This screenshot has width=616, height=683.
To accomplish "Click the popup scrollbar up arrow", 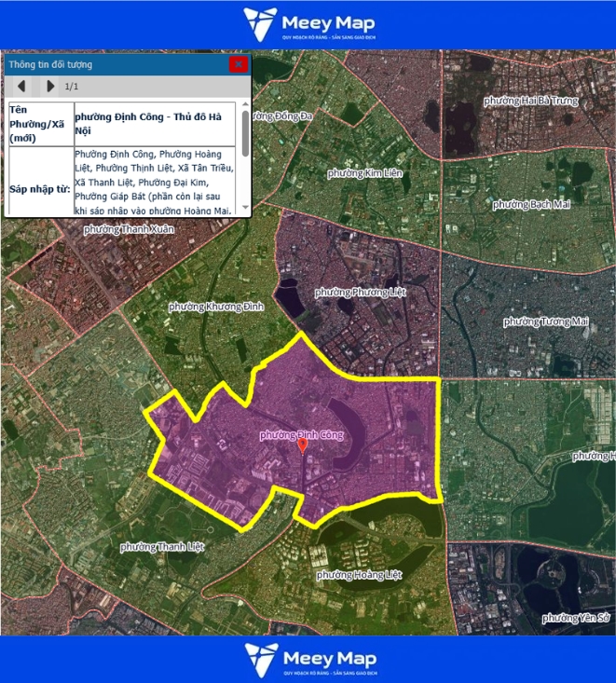I will click(245, 105).
